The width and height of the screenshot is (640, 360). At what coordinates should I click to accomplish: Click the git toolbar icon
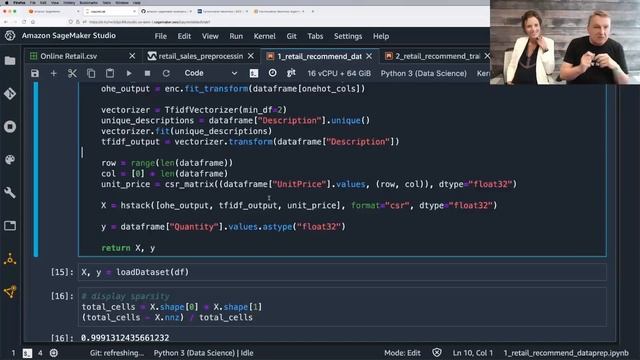pos(291,73)
